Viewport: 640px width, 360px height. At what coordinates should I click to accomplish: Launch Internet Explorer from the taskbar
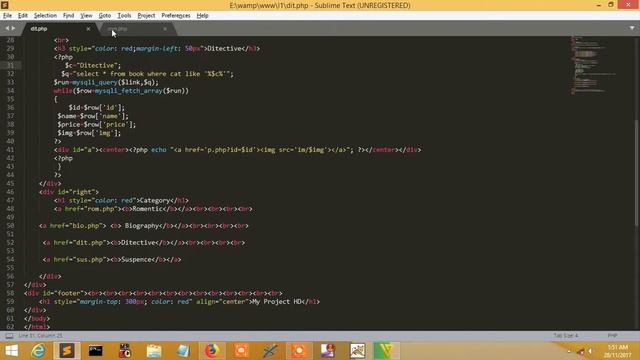click(38, 351)
